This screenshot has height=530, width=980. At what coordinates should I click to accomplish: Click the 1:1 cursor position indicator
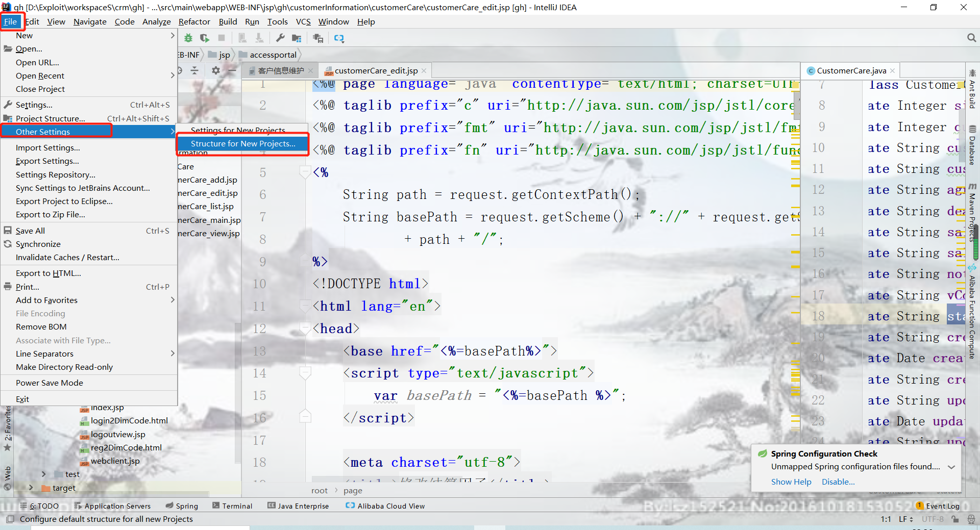(x=886, y=519)
